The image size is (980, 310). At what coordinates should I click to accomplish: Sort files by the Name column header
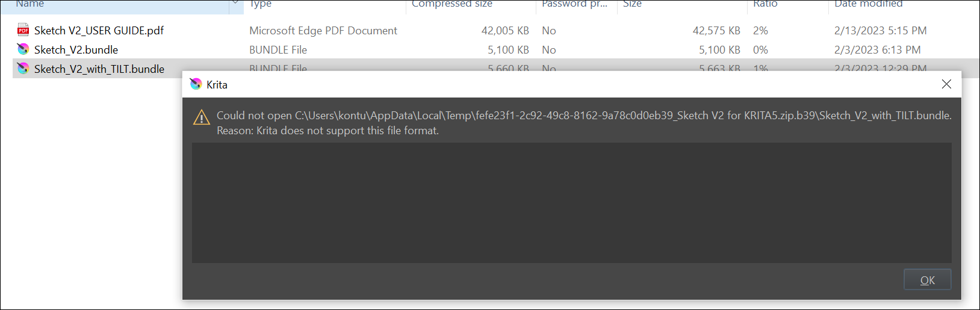(x=30, y=4)
